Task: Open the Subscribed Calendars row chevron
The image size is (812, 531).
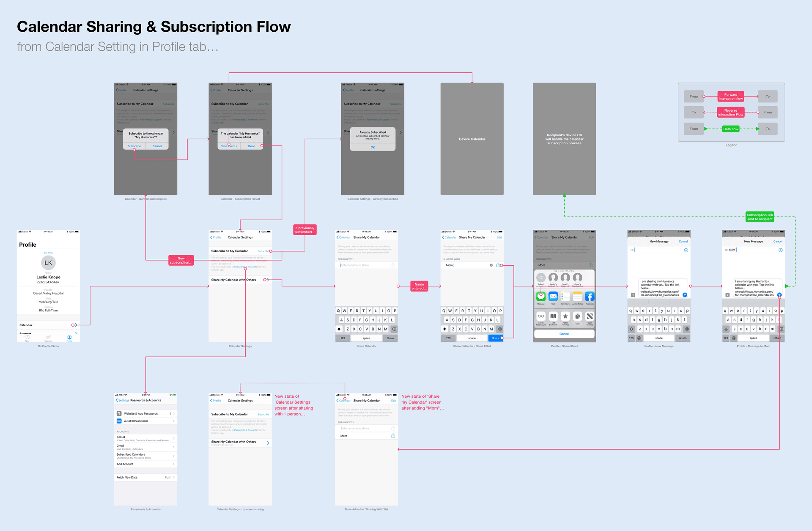Action: [x=174, y=456]
